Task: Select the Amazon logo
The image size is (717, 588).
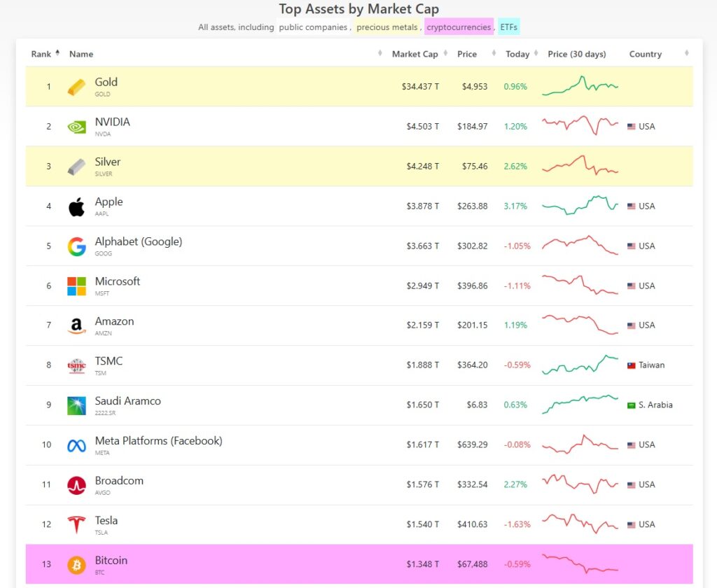Action: [76, 325]
